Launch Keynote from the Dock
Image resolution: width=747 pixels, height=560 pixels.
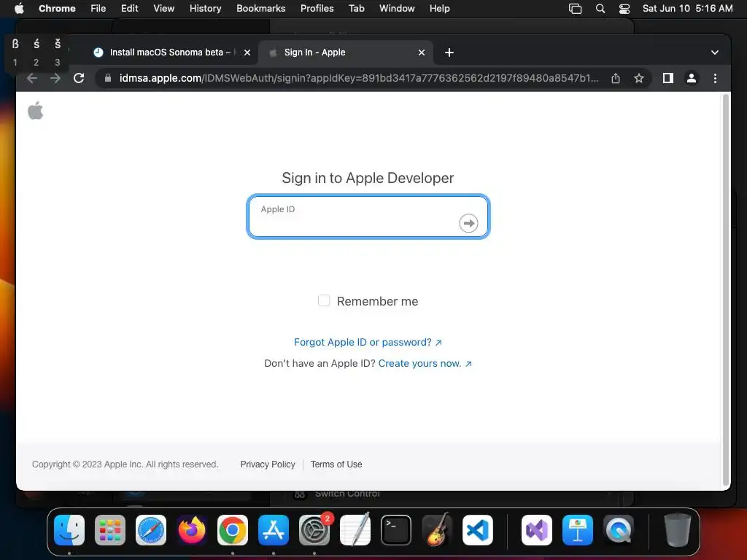578,530
